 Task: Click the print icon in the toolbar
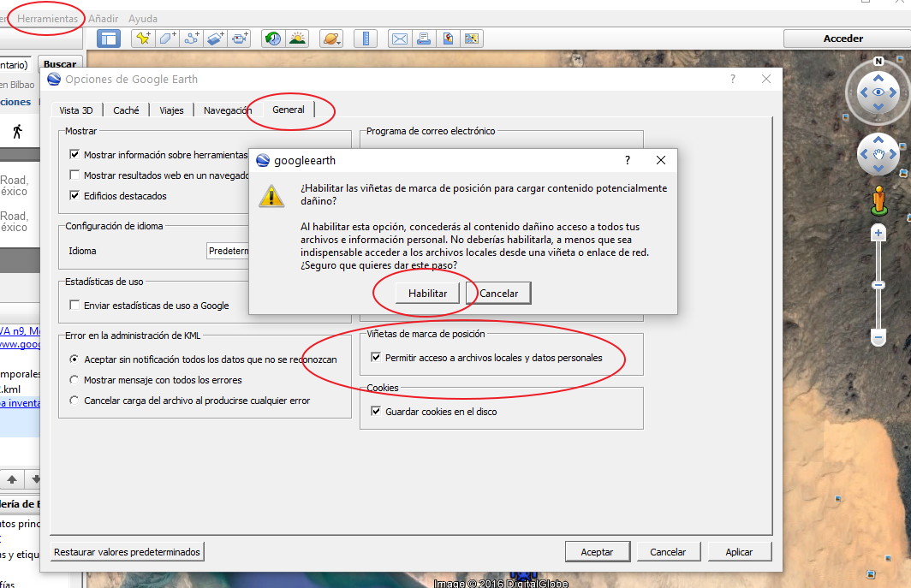(x=423, y=39)
